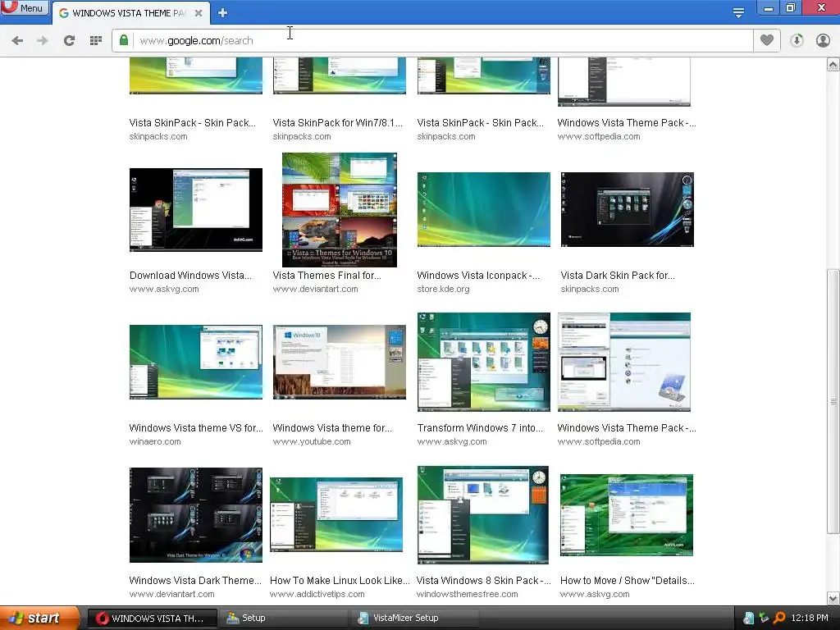Open Windows Vista theme VS thumbnail
The width and height of the screenshot is (840, 630).
point(196,362)
